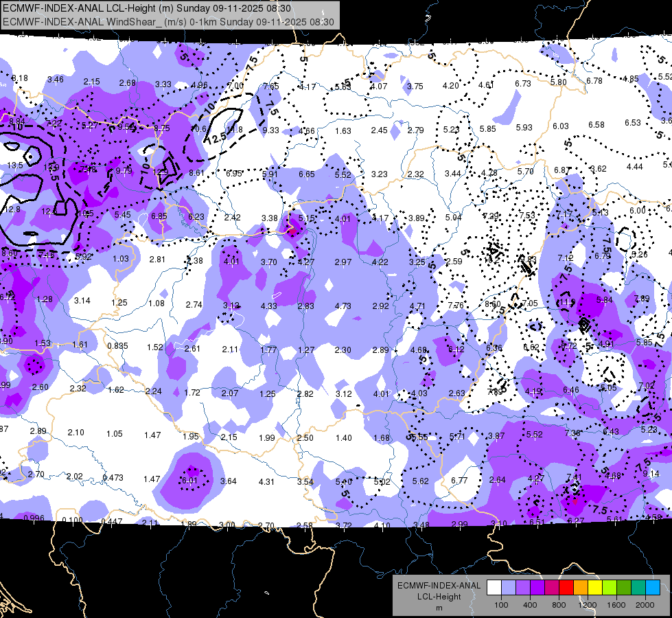Click the WindShear_ (m/s) 0-1km header line

tap(168, 22)
